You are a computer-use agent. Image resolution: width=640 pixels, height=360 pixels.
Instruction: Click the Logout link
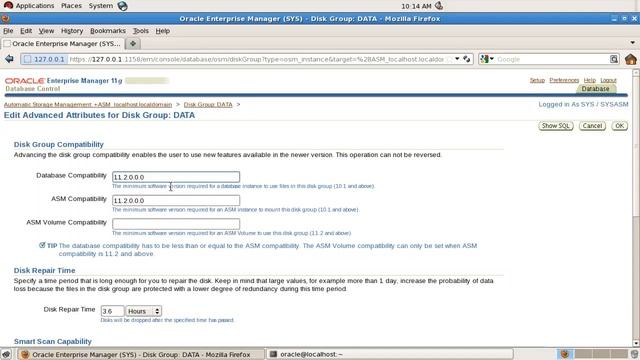tap(608, 80)
